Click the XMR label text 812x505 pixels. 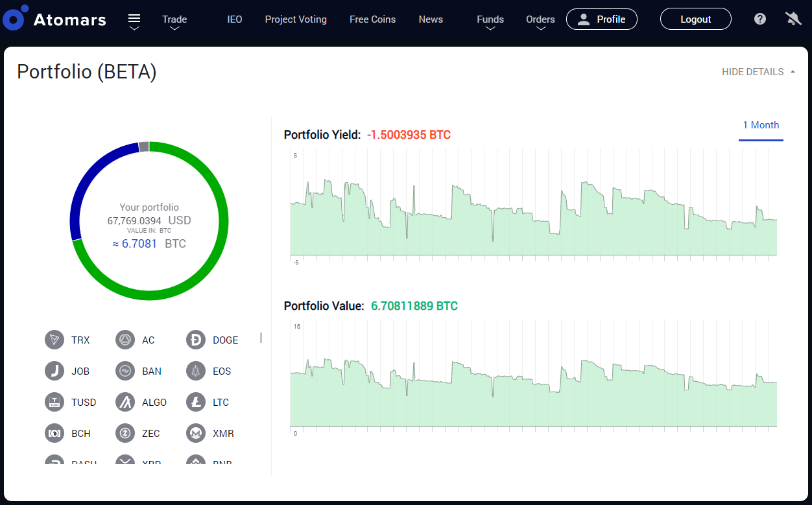[x=223, y=434]
